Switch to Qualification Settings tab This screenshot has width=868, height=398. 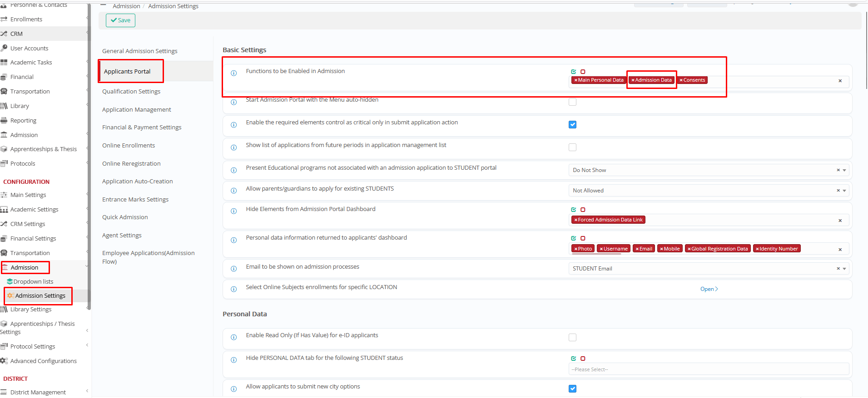click(131, 91)
